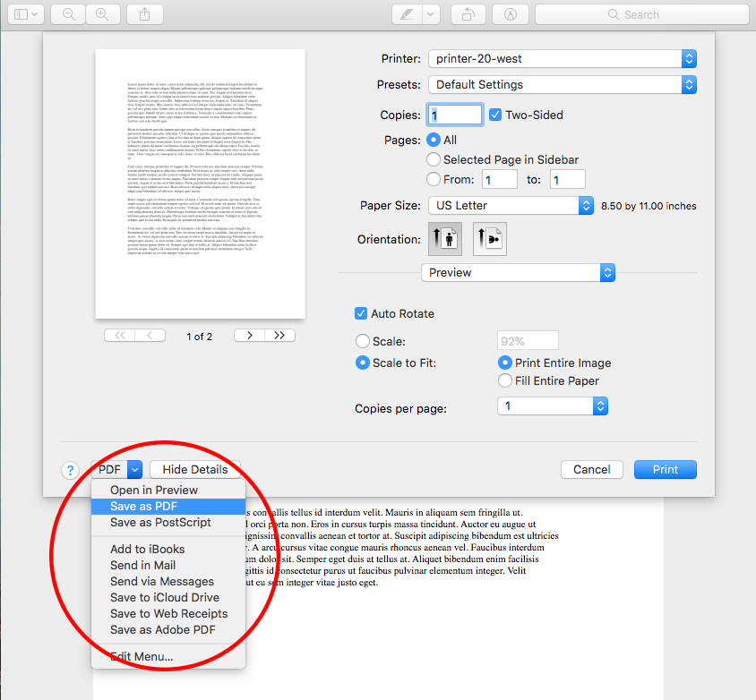Zoom in using the magnifier plus icon
The height and width of the screenshot is (700, 756).
click(x=102, y=14)
